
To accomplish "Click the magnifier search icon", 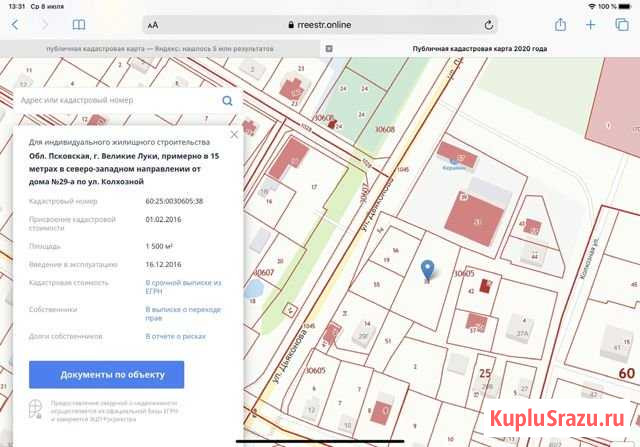I will [227, 100].
